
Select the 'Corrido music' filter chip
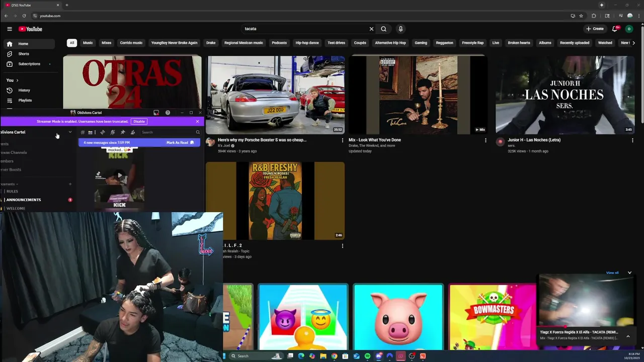pyautogui.click(x=131, y=43)
